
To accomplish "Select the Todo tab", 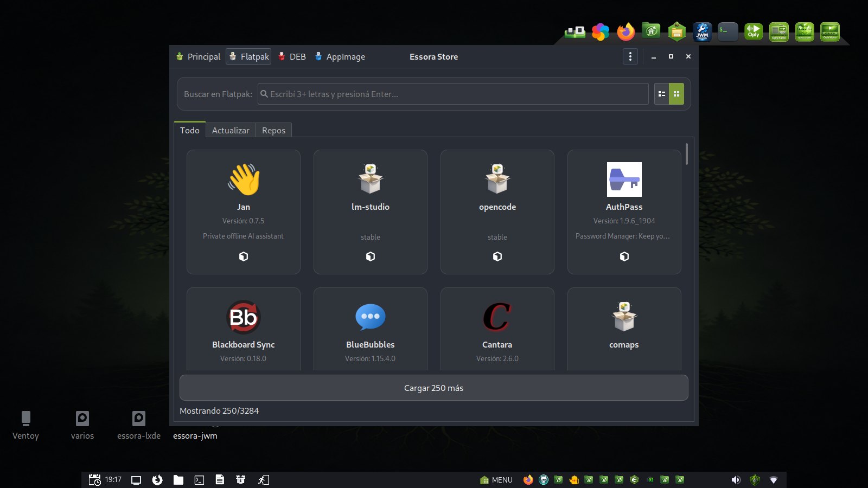I will pyautogui.click(x=190, y=130).
